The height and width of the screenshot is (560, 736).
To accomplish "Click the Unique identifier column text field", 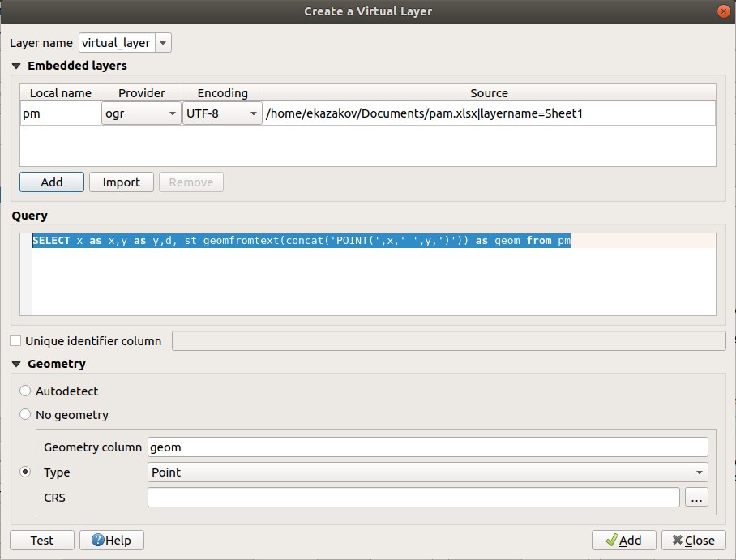I will point(449,340).
